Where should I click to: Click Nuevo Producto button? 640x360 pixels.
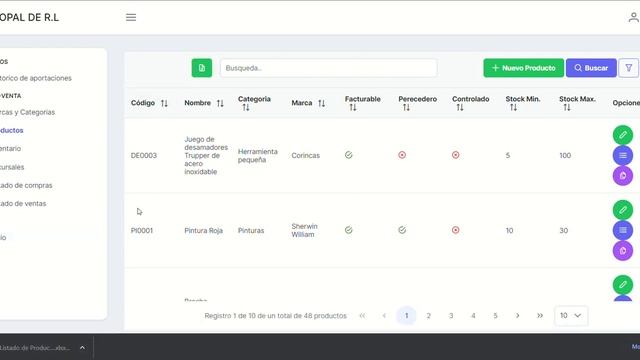524,68
